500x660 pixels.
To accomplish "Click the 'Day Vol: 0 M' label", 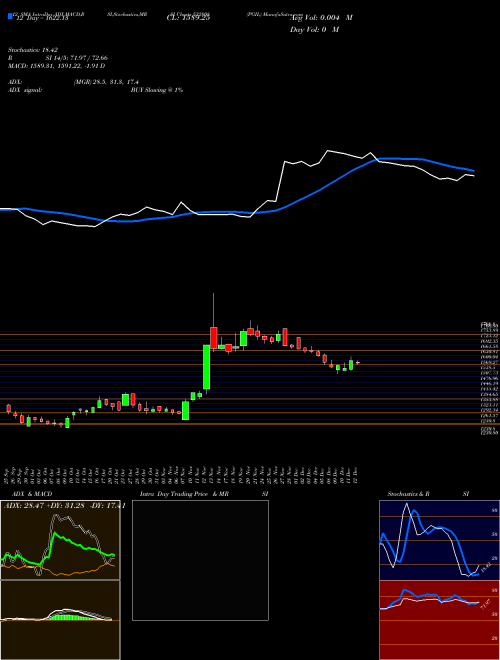I will [314, 29].
